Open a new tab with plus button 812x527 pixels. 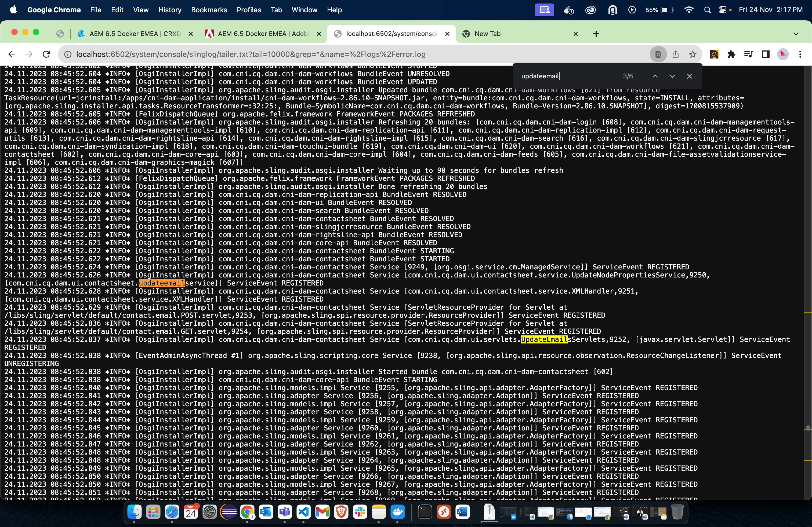point(596,34)
